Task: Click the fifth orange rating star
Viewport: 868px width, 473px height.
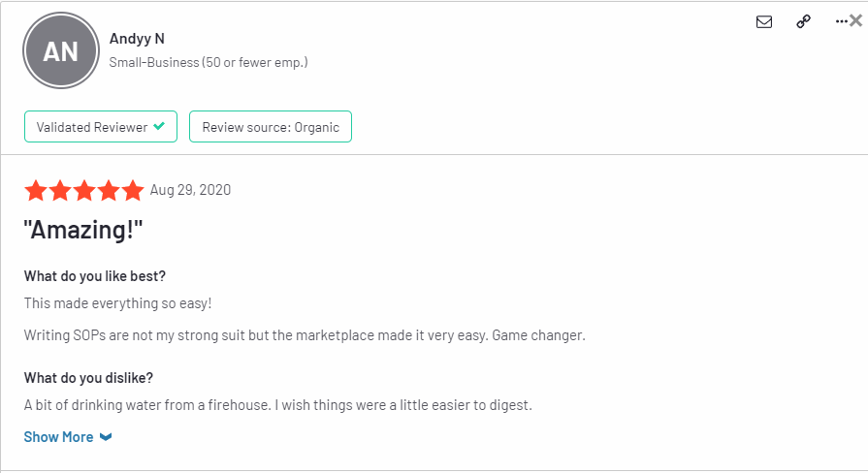Action: point(133,190)
